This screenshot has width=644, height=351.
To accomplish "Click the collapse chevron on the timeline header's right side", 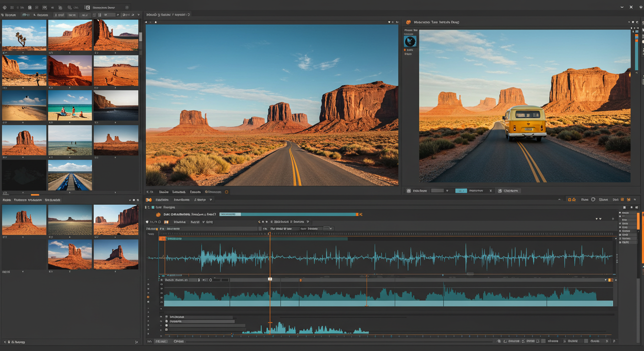I will 559,200.
